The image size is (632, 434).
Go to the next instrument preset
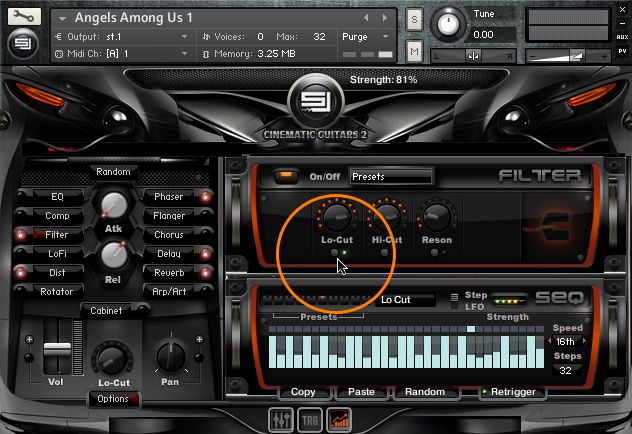coord(385,17)
